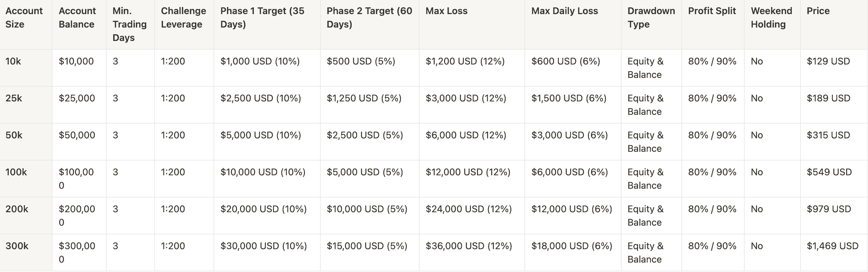Select the Challenge Leverage column header

pyautogui.click(x=183, y=17)
